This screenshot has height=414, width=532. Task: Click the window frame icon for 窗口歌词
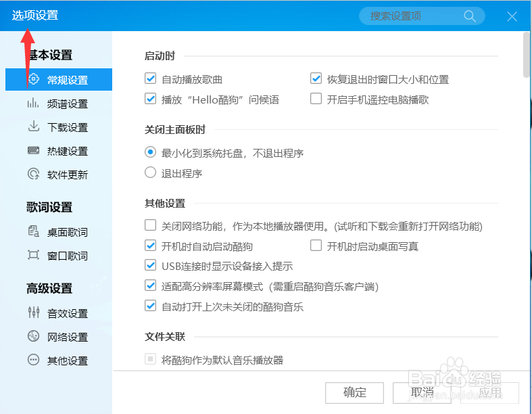tap(33, 255)
